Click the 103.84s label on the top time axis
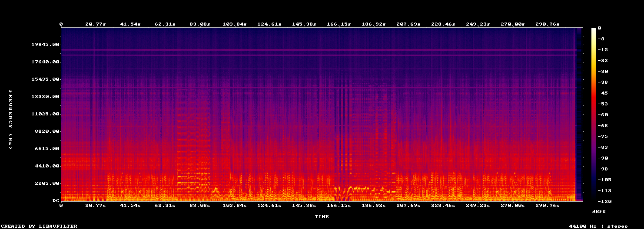This screenshot has width=644, height=229. click(x=235, y=24)
